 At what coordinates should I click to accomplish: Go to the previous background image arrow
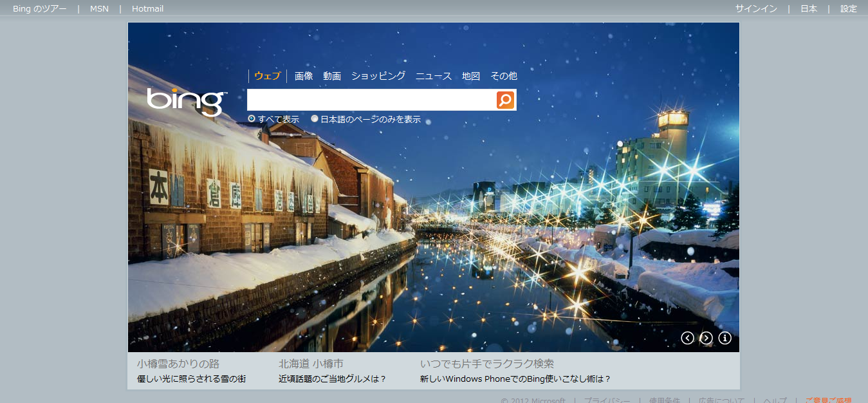point(687,338)
